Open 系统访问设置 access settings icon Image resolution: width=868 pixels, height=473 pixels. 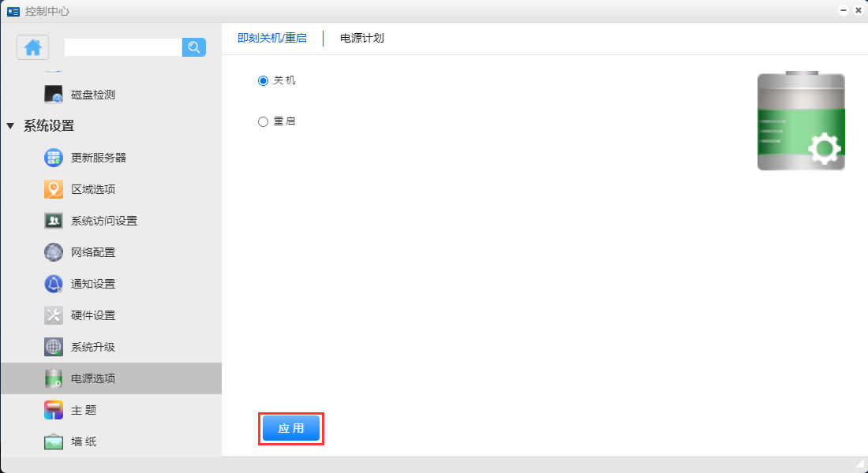pyautogui.click(x=54, y=221)
